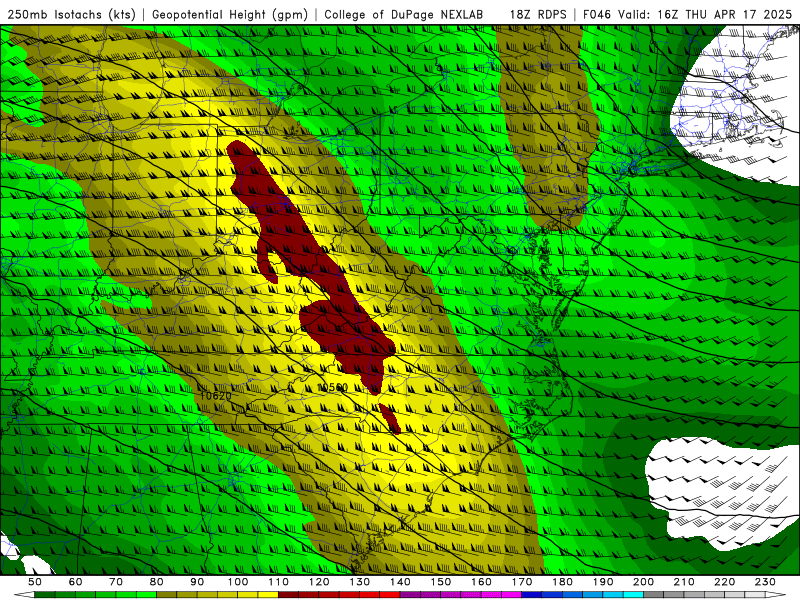Click the 'Geopotential Height (gpm)' header text
Screen dimensions: 800x600
click(x=230, y=14)
